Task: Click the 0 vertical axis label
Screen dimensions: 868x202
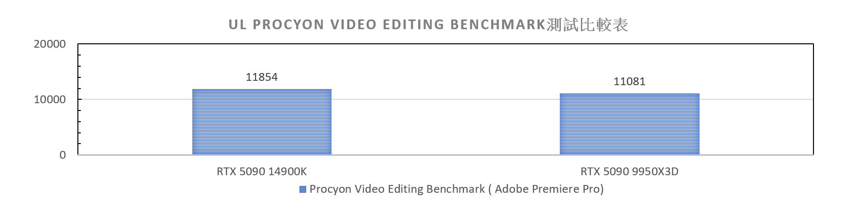Action: [x=62, y=155]
